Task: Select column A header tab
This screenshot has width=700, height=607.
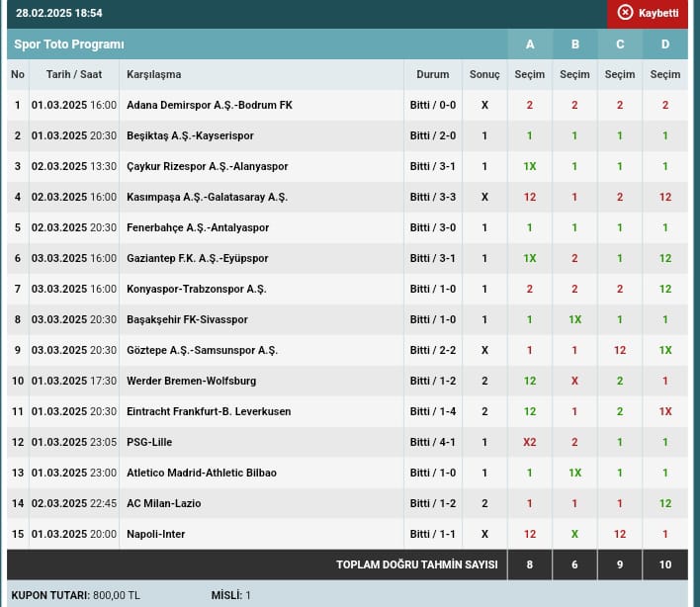Action: point(530,44)
